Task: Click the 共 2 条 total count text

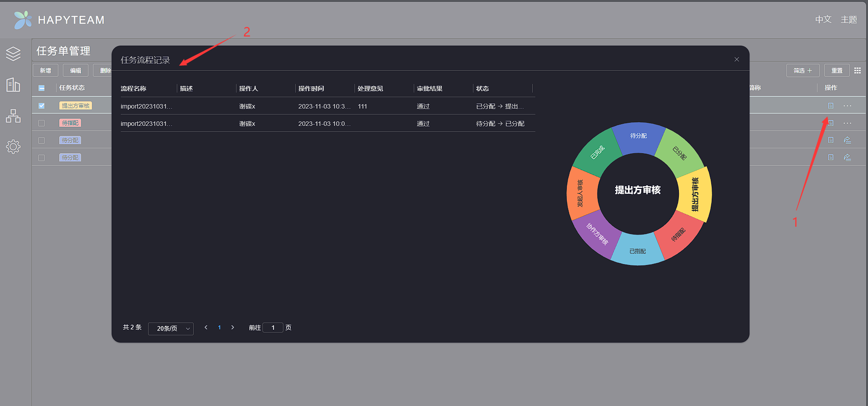Action: point(132,328)
